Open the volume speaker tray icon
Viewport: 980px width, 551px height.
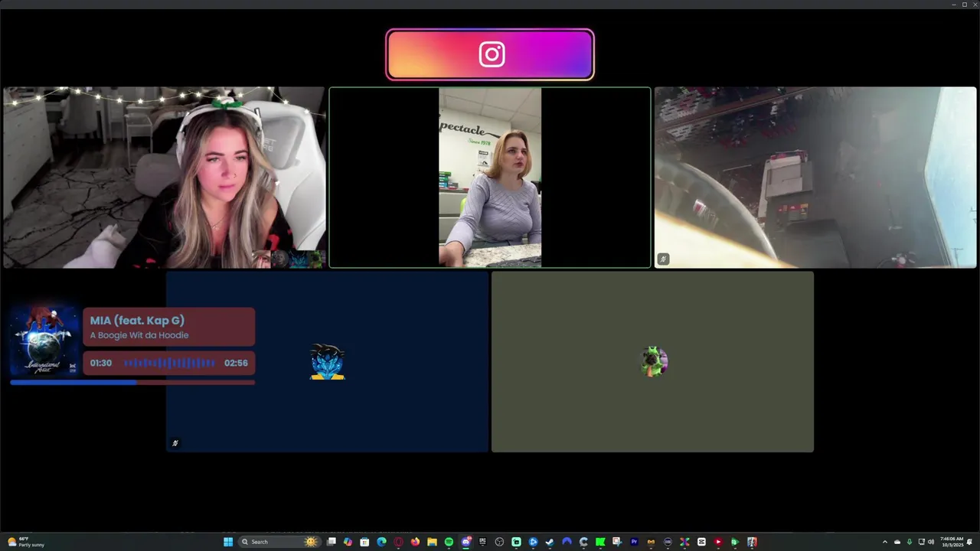(931, 542)
